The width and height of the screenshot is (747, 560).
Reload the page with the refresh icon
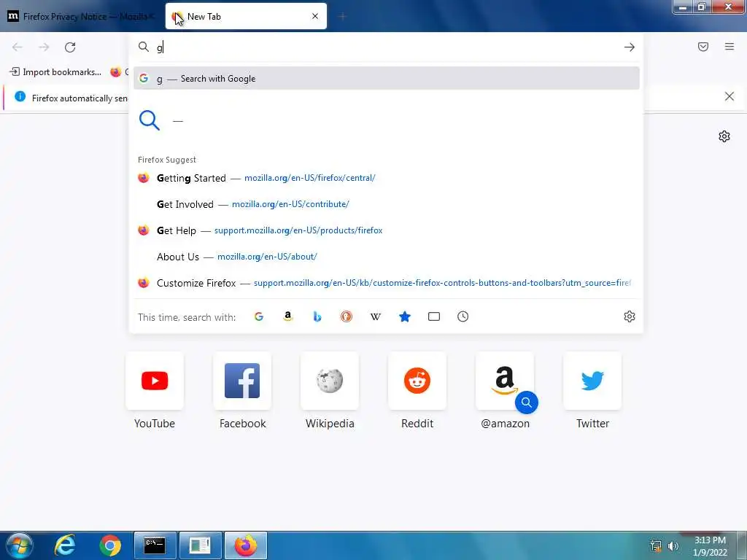click(x=70, y=47)
